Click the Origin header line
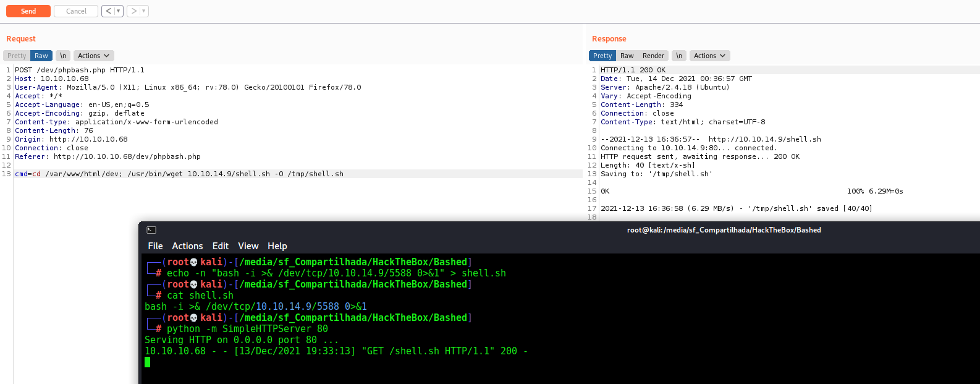 click(71, 139)
